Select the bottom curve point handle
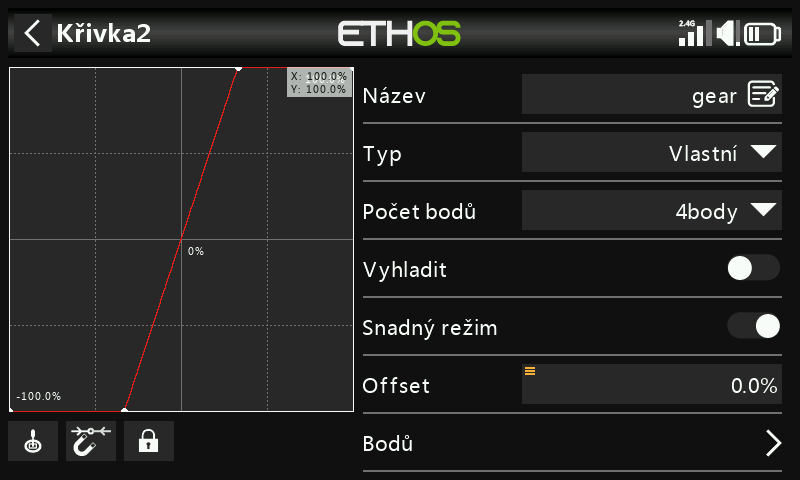This screenshot has height=480, width=800. 124,410
